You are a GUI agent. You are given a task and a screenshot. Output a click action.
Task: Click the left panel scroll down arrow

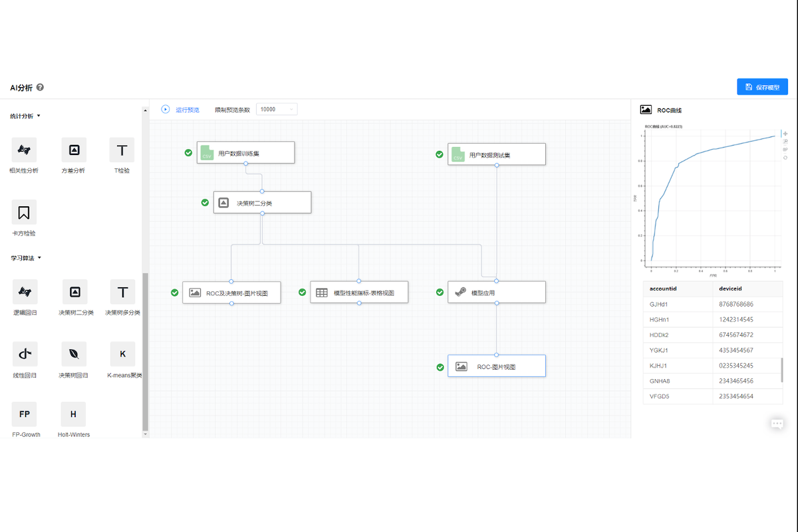click(146, 434)
